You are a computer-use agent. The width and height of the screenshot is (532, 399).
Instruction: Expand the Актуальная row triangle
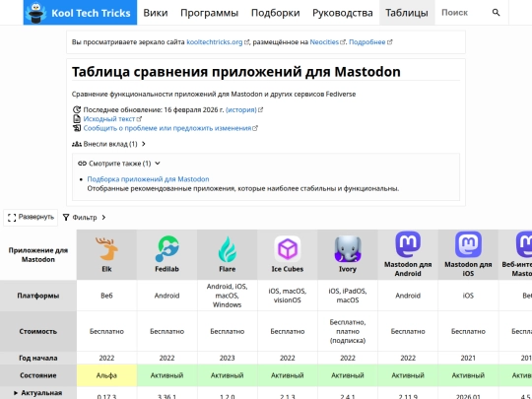click(x=16, y=393)
